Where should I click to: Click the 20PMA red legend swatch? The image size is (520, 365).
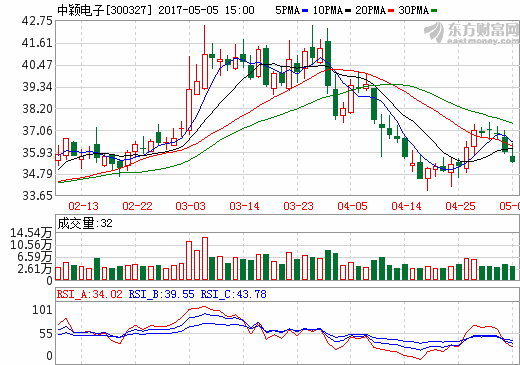(391, 11)
